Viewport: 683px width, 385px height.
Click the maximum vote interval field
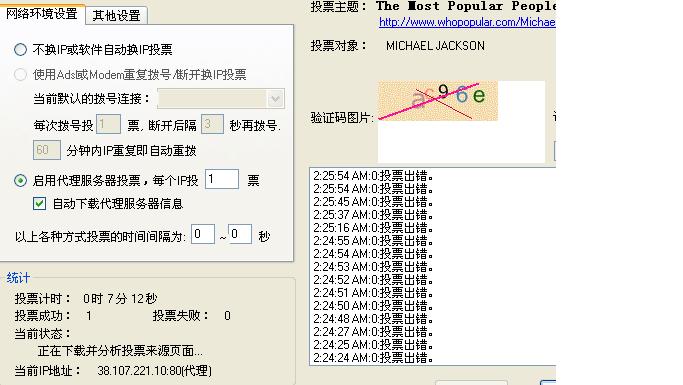[x=240, y=234]
